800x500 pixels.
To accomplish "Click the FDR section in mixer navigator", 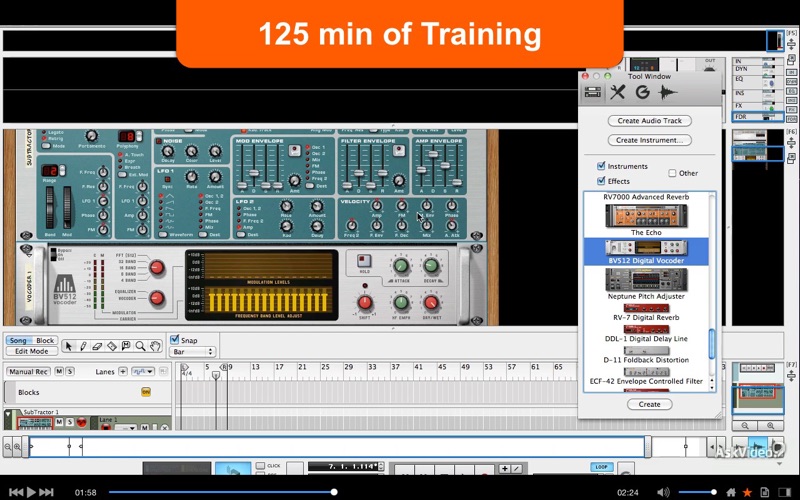I will 758,117.
